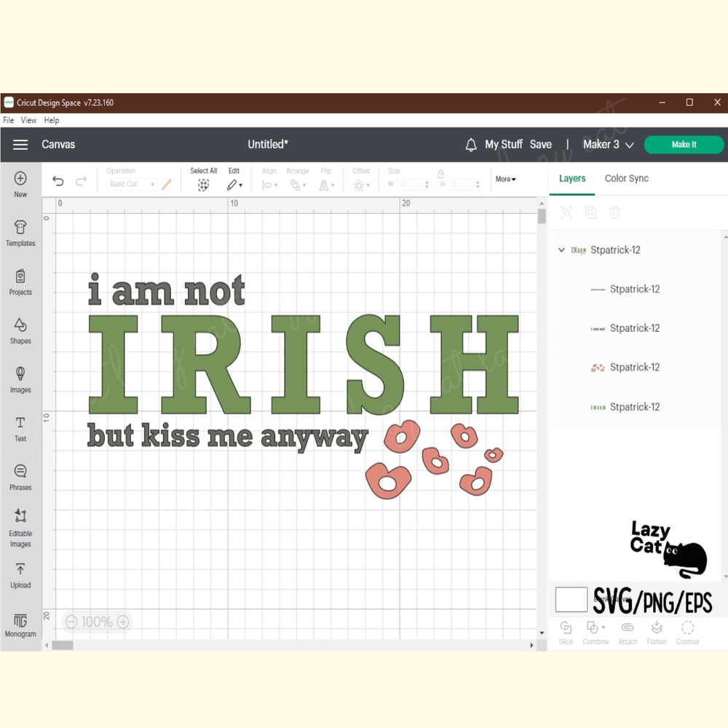The height and width of the screenshot is (728, 728).
Task: Click the white color swatch near SVG/PNG/EPS
Action: (571, 599)
